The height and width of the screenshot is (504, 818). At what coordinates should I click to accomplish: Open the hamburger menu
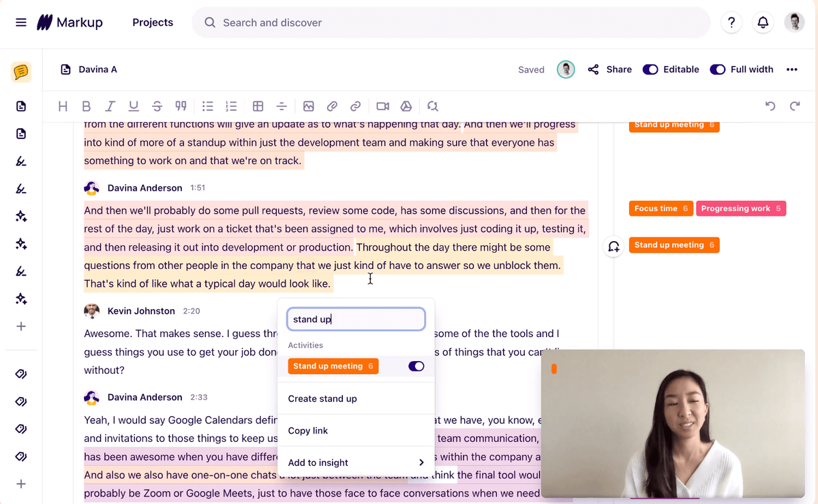(20, 22)
